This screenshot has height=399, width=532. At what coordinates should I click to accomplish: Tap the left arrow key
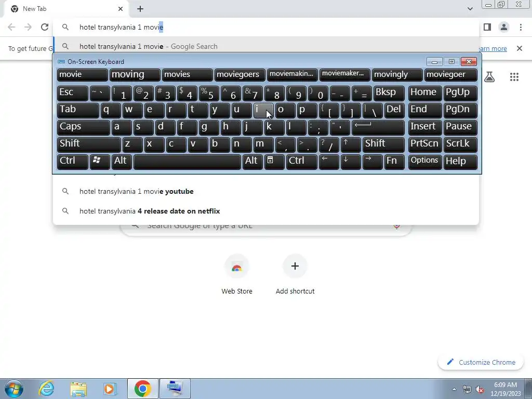click(329, 162)
